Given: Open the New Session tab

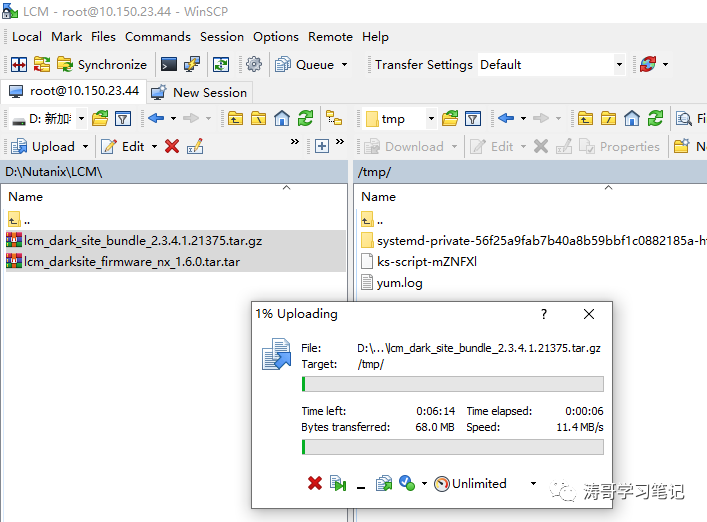Looking at the screenshot, I should point(200,92).
